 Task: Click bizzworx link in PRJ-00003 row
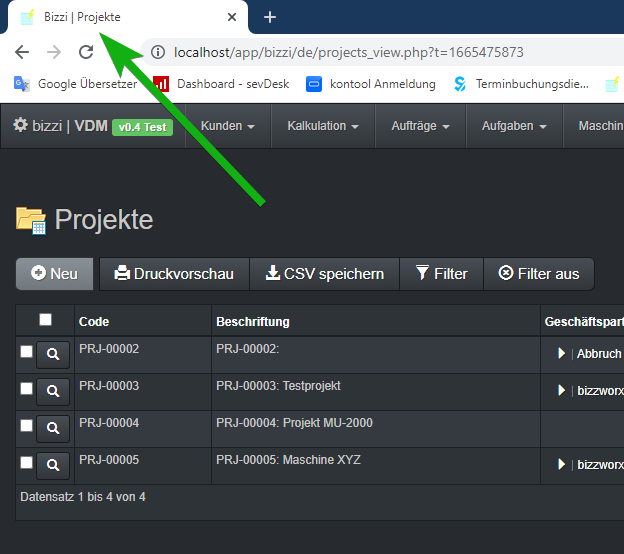coord(601,391)
